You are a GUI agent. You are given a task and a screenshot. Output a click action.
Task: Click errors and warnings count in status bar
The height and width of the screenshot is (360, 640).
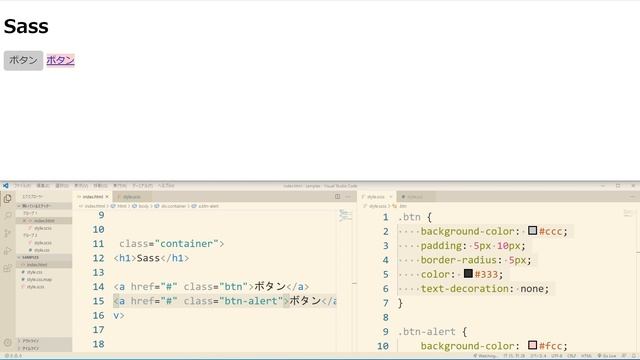[x=13, y=356]
